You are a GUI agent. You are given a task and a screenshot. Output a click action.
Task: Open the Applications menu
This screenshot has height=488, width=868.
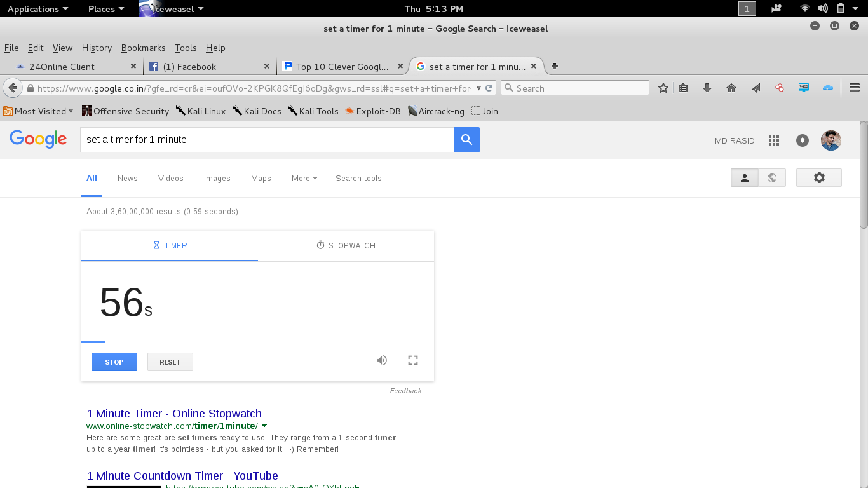37,9
